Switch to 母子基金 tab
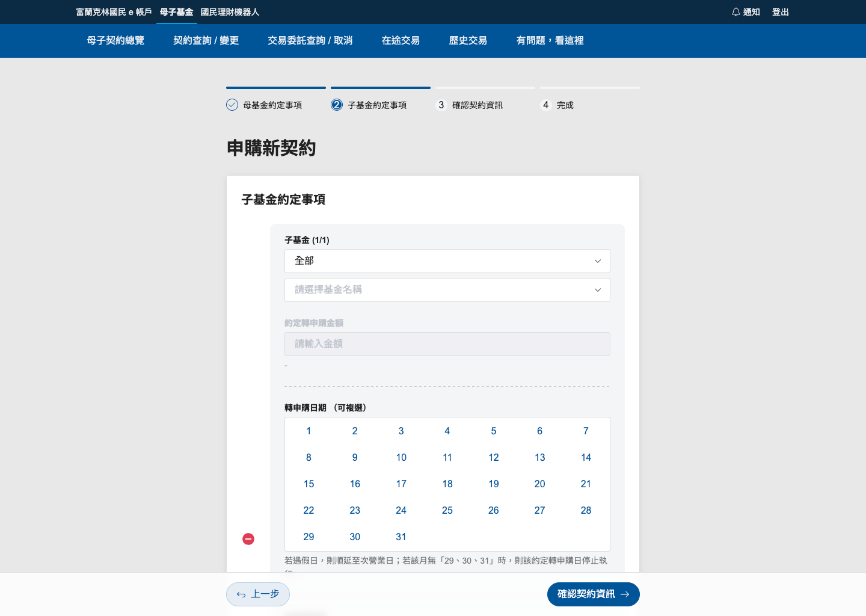Viewport: 866px width, 616px height. click(177, 12)
